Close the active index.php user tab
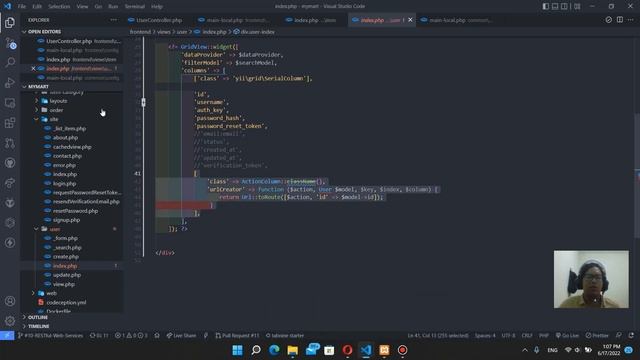 point(410,20)
